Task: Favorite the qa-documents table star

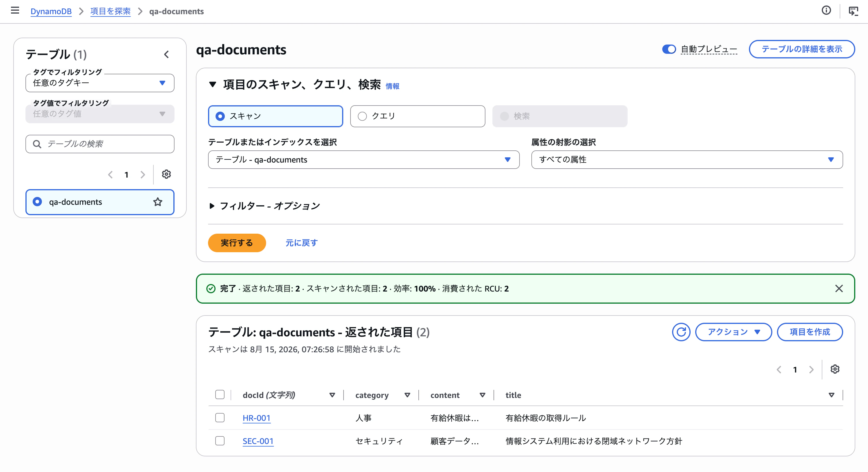Action: (x=158, y=202)
